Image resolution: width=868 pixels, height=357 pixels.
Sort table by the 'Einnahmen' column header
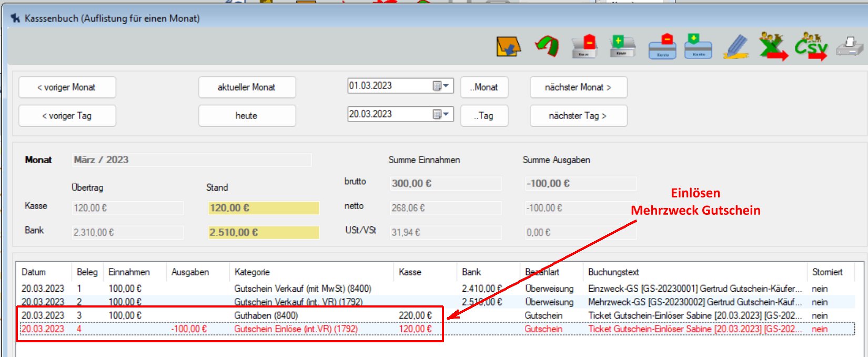coord(129,272)
